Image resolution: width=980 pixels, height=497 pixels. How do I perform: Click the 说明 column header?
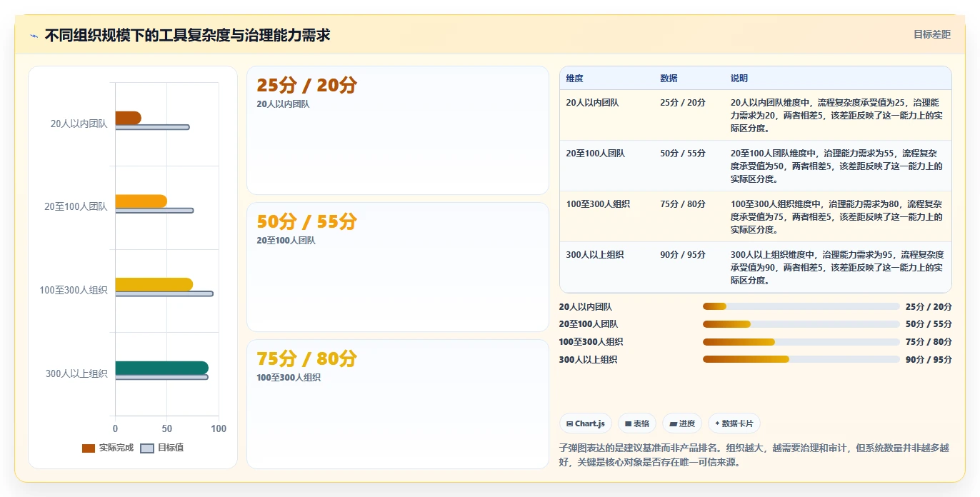(x=739, y=79)
